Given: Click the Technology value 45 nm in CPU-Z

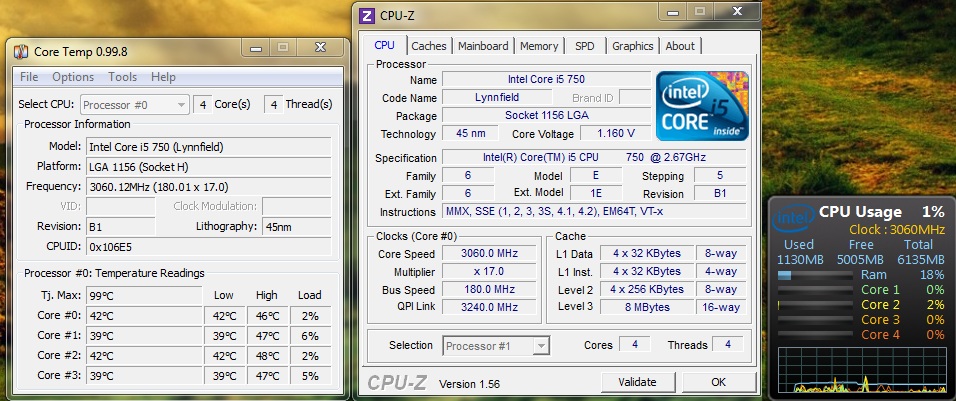Looking at the screenshot, I should [x=470, y=133].
